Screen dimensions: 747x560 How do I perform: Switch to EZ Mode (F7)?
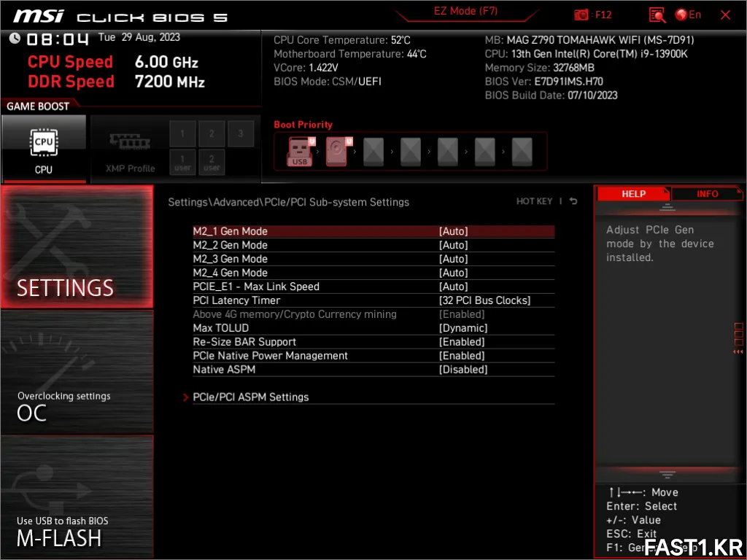(465, 12)
